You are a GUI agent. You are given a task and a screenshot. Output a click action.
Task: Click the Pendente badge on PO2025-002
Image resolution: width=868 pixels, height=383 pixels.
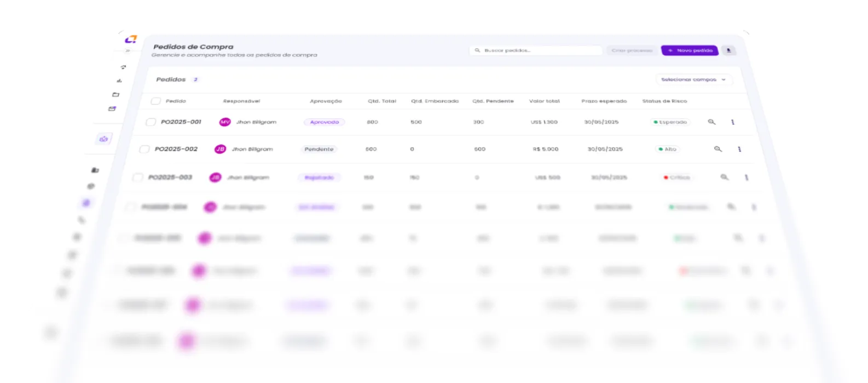click(x=319, y=149)
